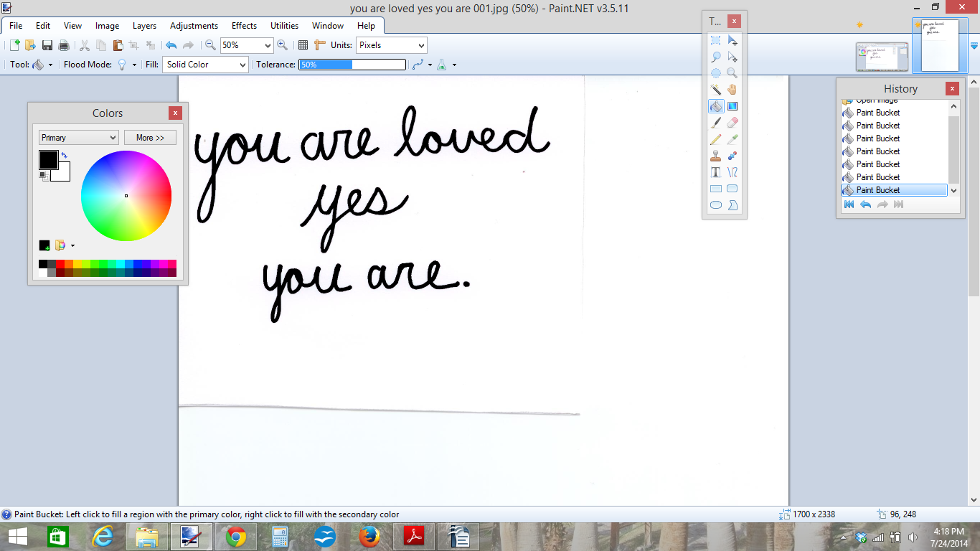Open the Primary color selector dropdown

[x=79, y=138]
